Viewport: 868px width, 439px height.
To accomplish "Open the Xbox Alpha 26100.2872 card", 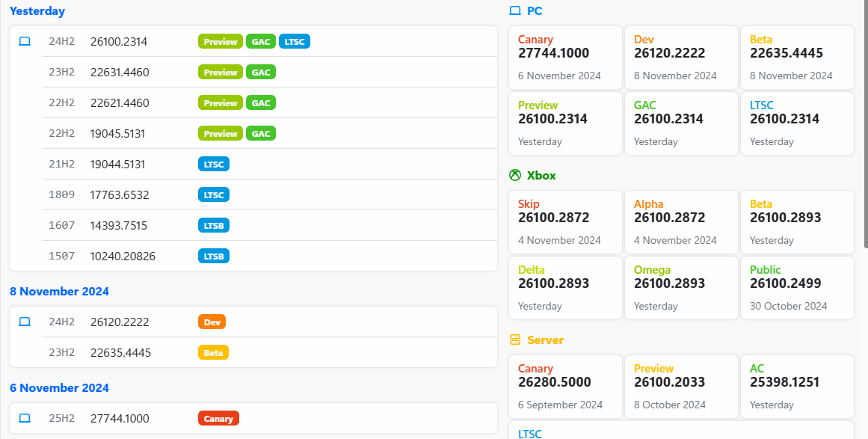I will click(681, 222).
